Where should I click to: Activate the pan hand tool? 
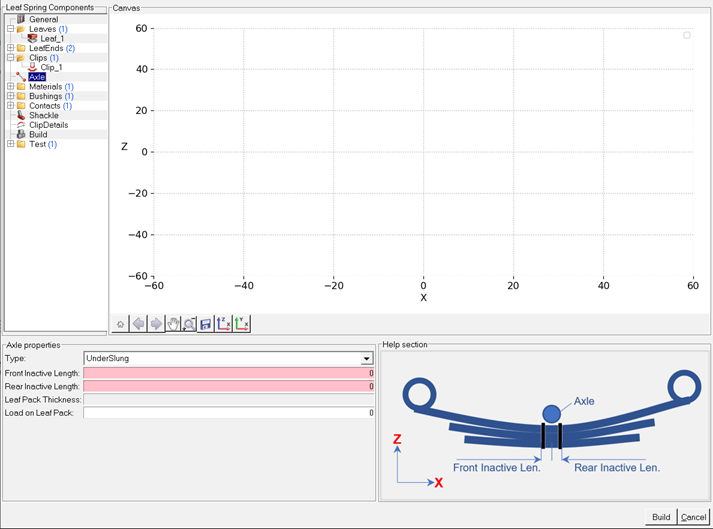173,324
